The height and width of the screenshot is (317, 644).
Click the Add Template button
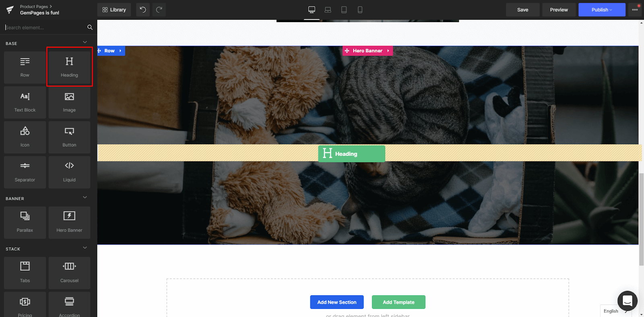click(x=398, y=302)
